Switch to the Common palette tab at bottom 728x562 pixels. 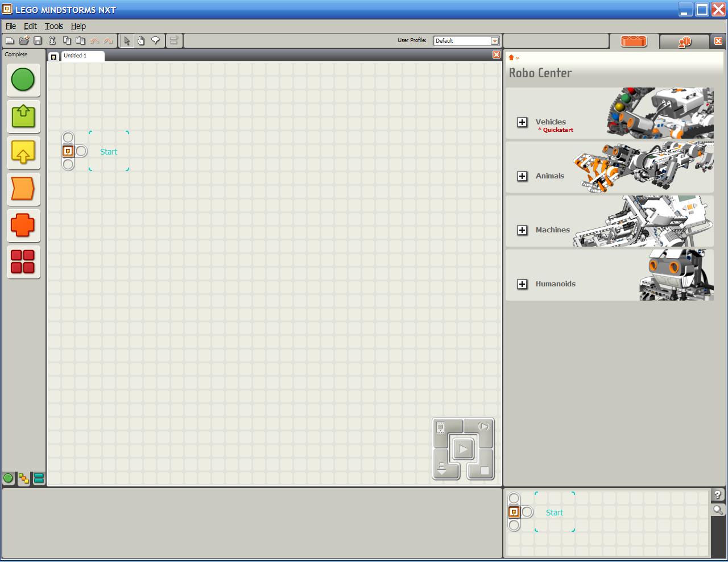(8, 478)
